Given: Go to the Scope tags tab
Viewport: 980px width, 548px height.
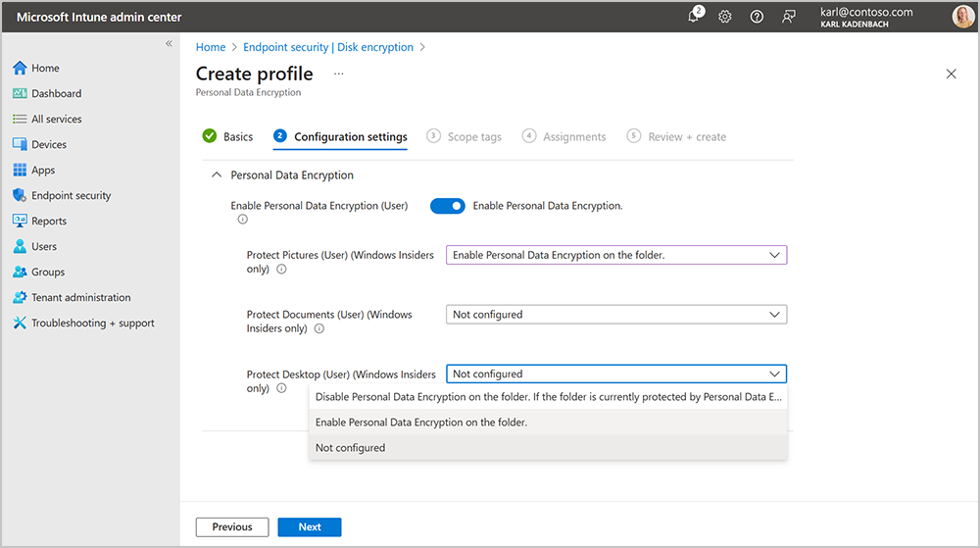Looking at the screenshot, I should coord(474,137).
